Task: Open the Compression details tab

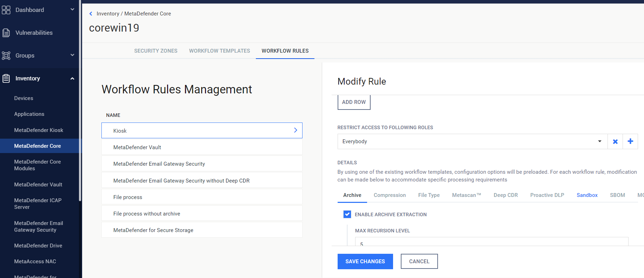Action: coord(390,195)
